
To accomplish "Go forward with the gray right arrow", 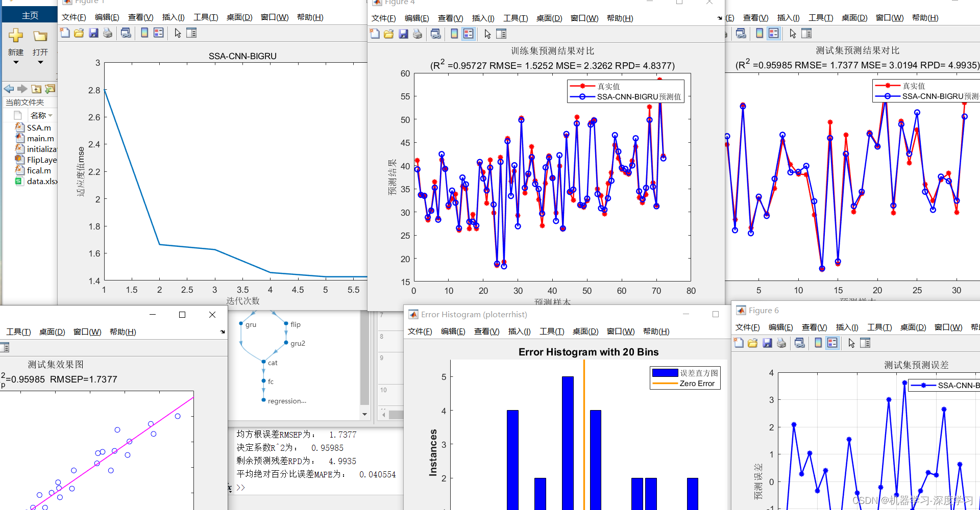I will pos(22,89).
